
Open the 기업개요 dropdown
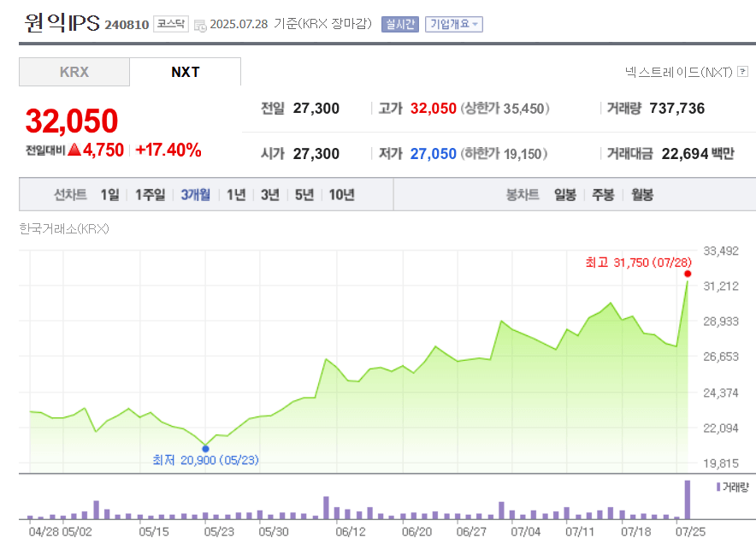click(453, 24)
